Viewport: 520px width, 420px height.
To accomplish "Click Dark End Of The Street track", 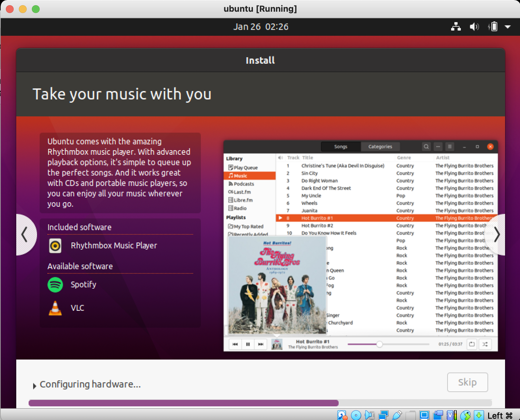I will 387,188.
